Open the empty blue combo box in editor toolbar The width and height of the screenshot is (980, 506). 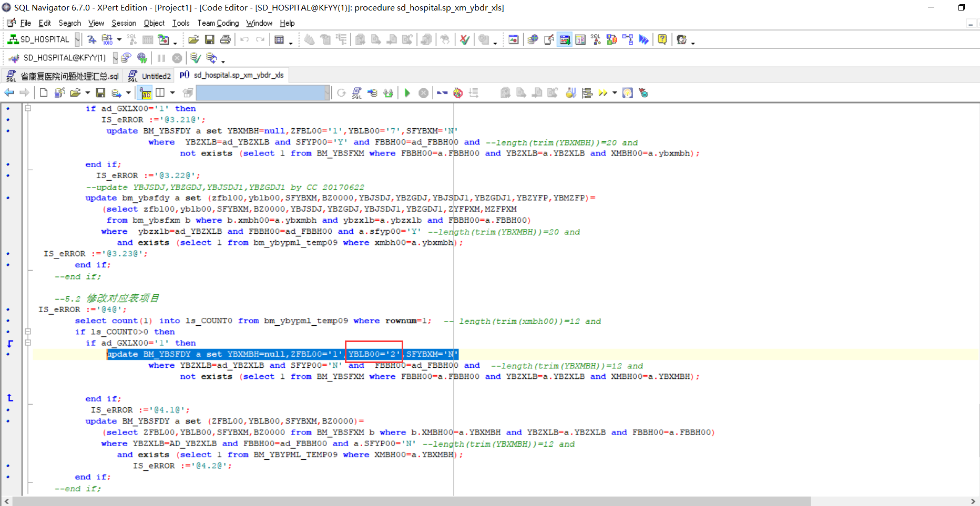point(326,93)
